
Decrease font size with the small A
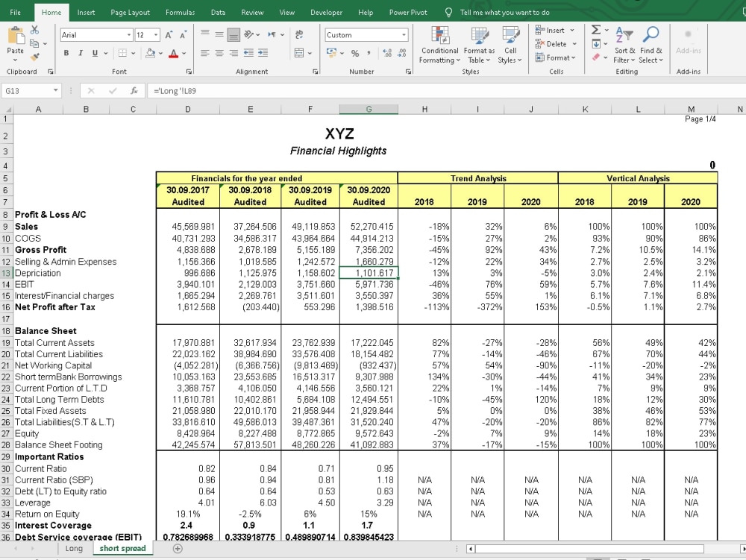click(x=184, y=35)
